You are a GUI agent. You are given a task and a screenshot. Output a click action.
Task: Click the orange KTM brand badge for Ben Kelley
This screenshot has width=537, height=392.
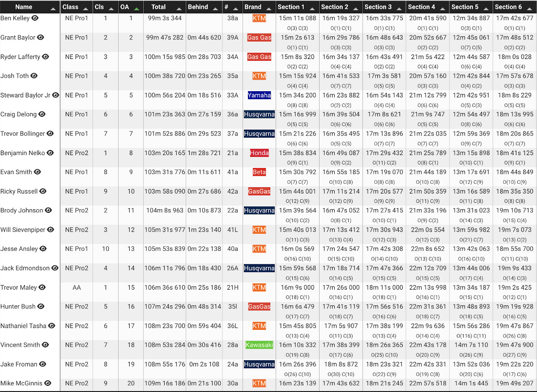(x=259, y=18)
